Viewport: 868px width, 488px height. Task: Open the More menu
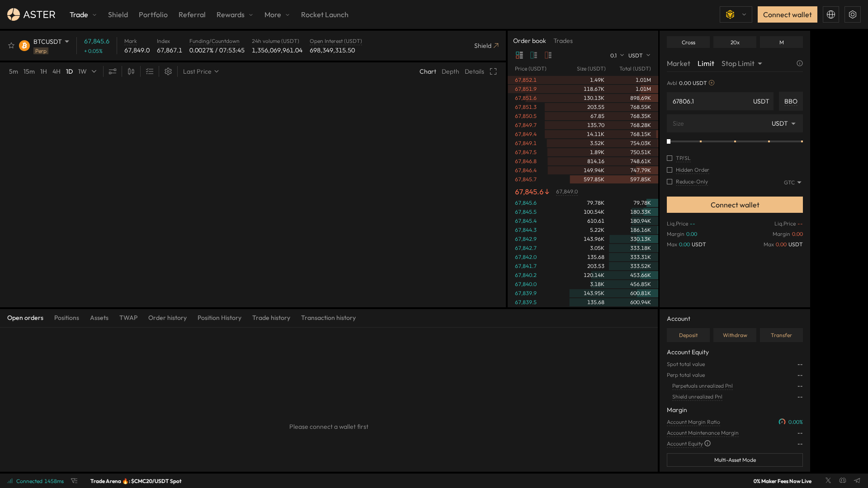277,14
